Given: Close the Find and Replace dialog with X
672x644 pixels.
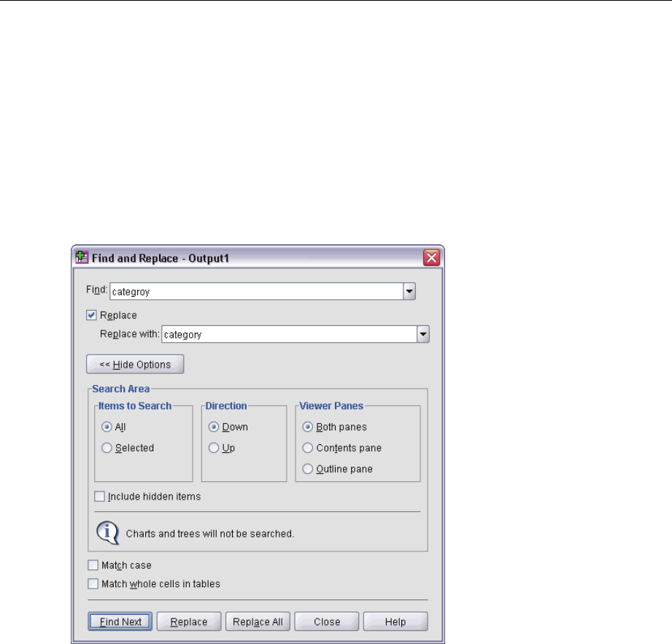Looking at the screenshot, I should (x=431, y=257).
